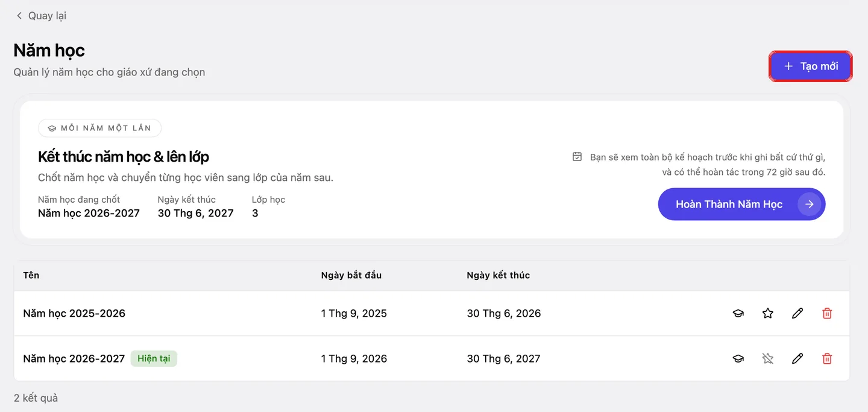Click the graduation cap icon for Năm học 2026-2027
Image resolution: width=868 pixels, height=412 pixels.
(x=738, y=358)
